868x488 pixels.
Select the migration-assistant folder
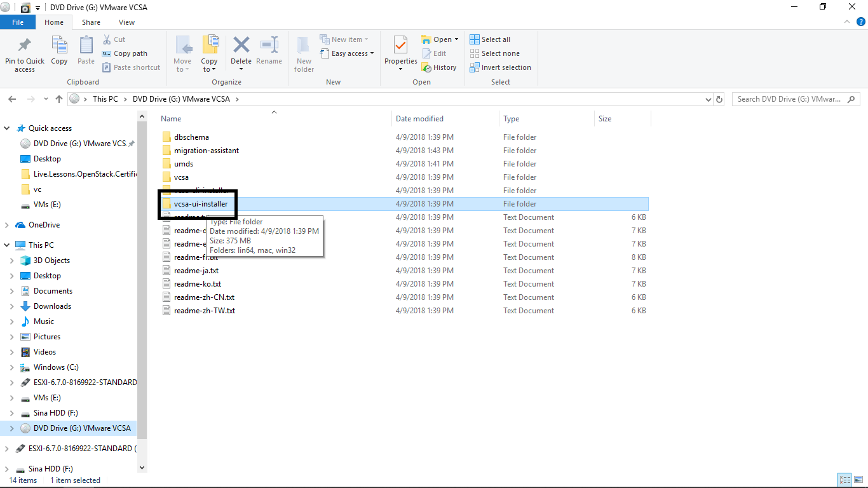pos(206,151)
